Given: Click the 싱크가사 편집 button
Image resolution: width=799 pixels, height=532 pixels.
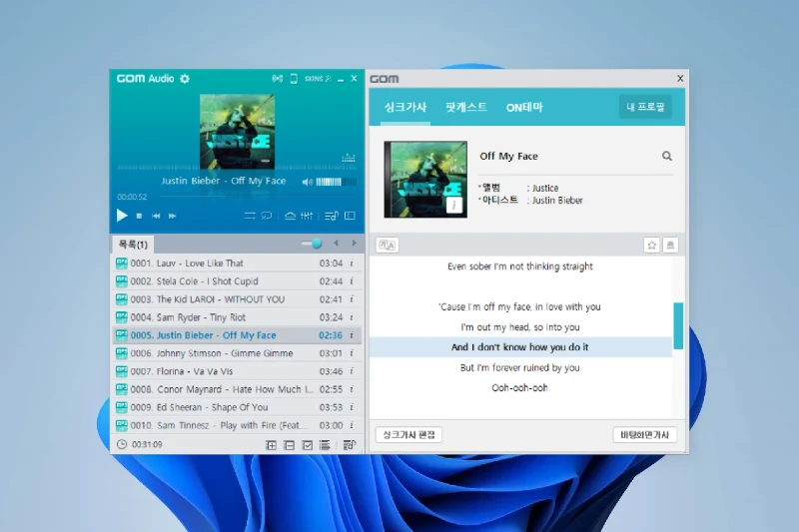Looking at the screenshot, I should tap(408, 435).
